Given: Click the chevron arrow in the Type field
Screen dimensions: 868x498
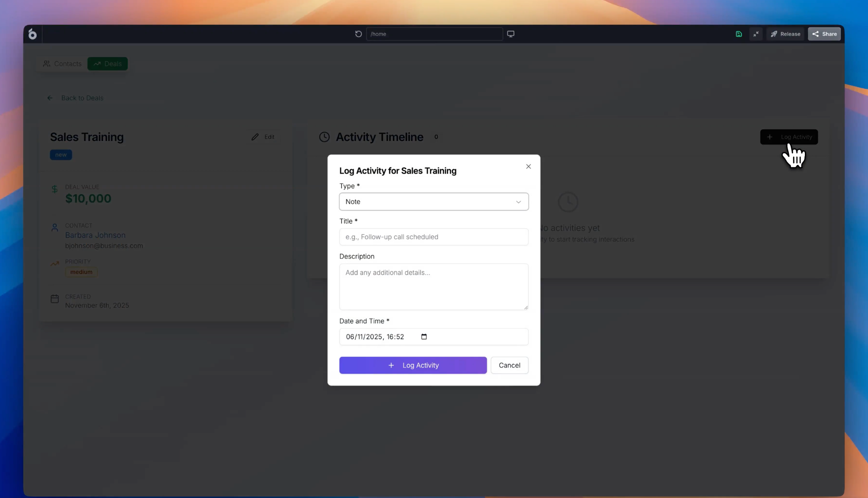Looking at the screenshot, I should [518, 202].
